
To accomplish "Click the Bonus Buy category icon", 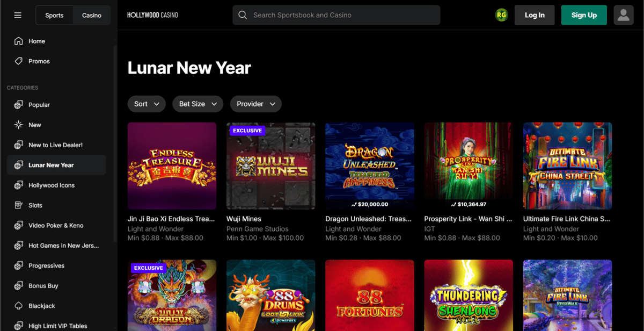I will (x=19, y=286).
